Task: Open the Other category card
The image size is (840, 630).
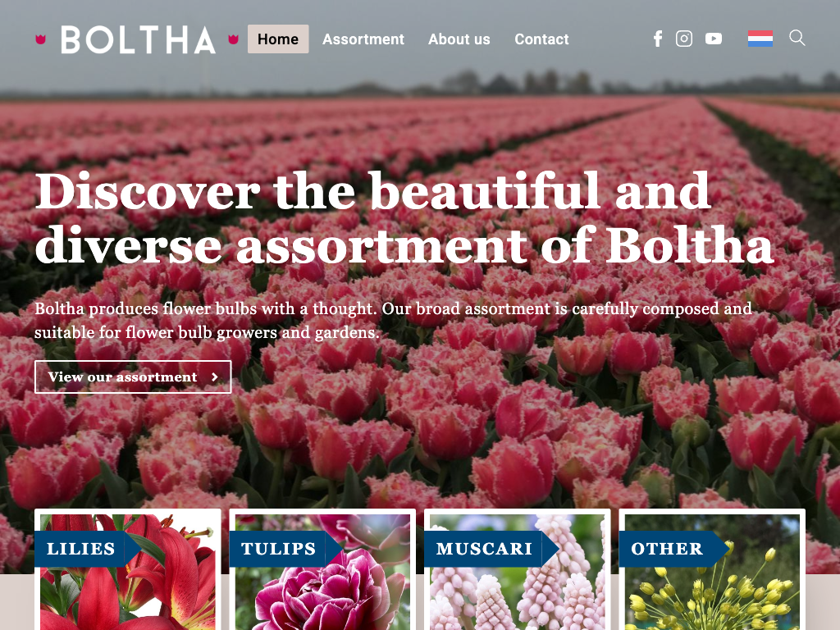Action: (712, 569)
